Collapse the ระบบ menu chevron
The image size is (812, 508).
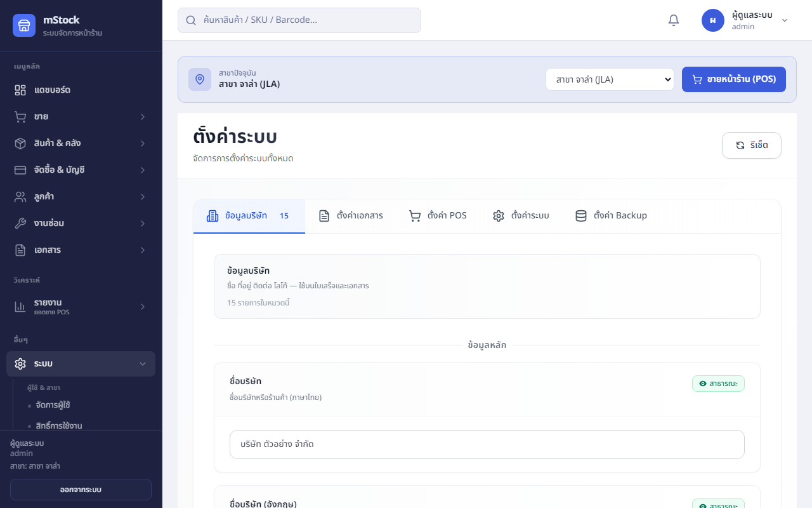click(x=143, y=364)
